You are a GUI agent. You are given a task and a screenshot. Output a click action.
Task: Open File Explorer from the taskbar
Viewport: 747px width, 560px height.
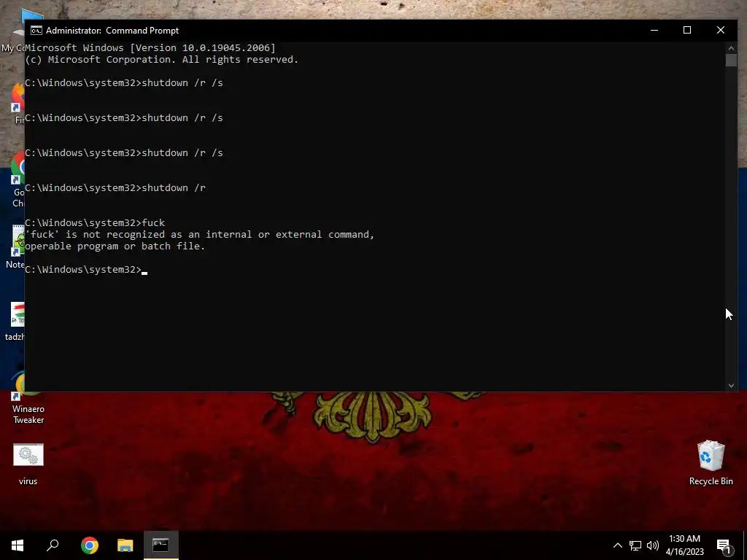point(125,545)
